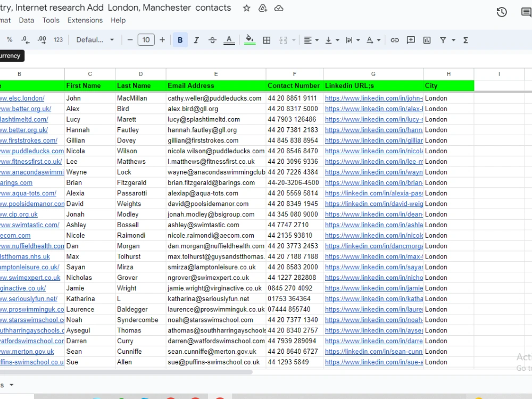
Task: Select email jamie.wright@virginactive.co.uk
Action: pos(216,288)
